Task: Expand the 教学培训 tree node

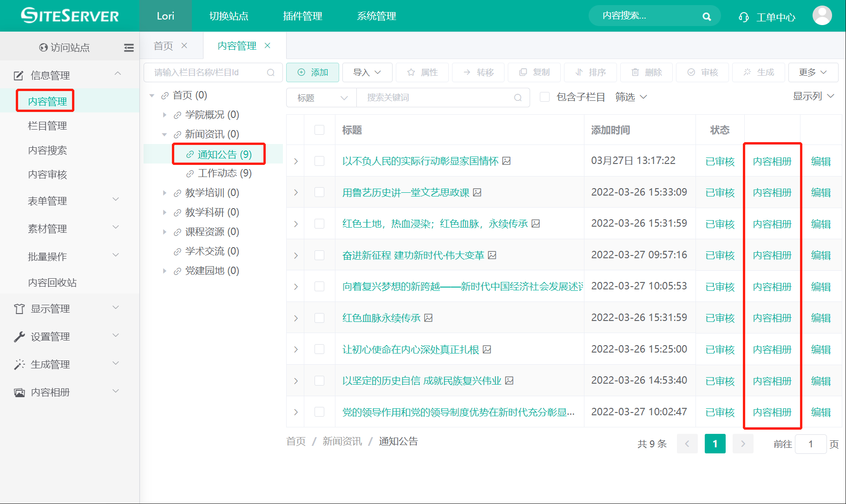Action: coord(165,193)
